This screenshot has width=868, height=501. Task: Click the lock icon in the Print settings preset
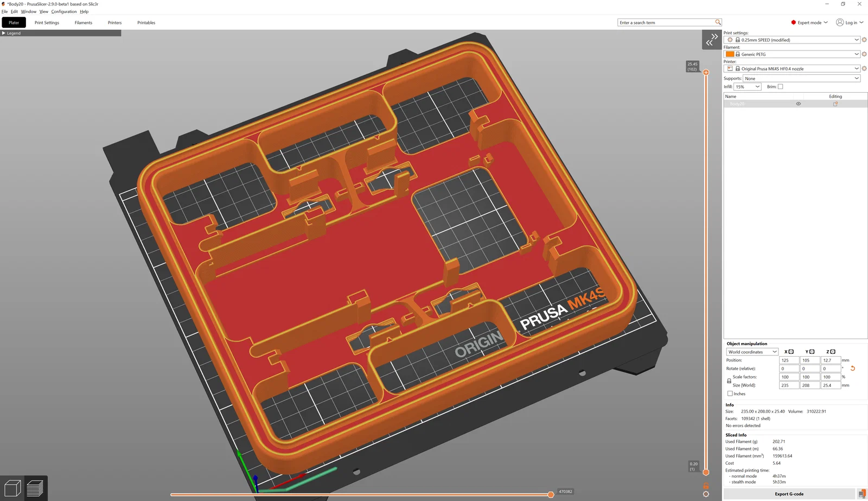point(738,40)
